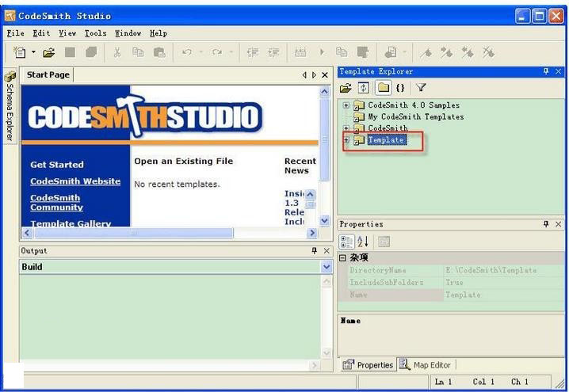Screen dimensions: 569x392
Task: Click the Start Page horizontal scrollbar thumb
Action: click(134, 233)
